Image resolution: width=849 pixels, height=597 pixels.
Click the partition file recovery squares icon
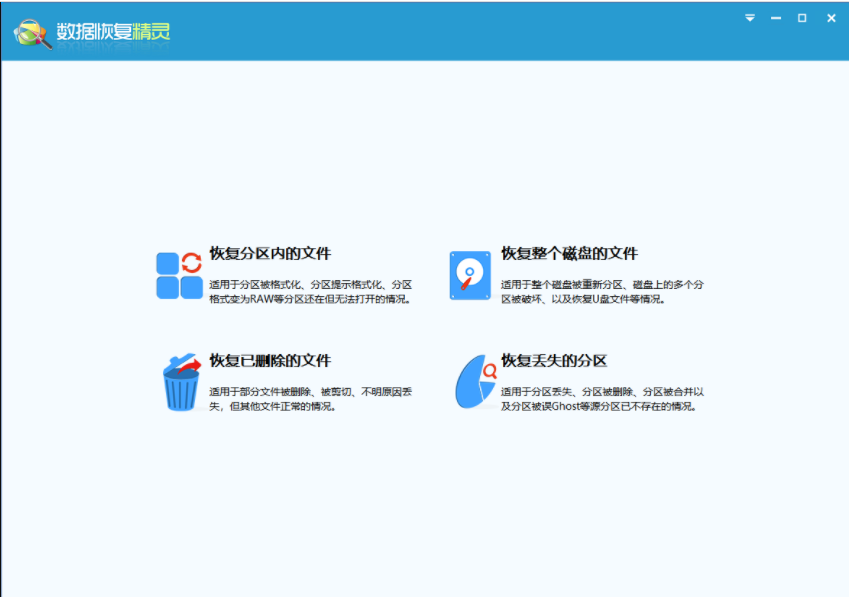(179, 275)
